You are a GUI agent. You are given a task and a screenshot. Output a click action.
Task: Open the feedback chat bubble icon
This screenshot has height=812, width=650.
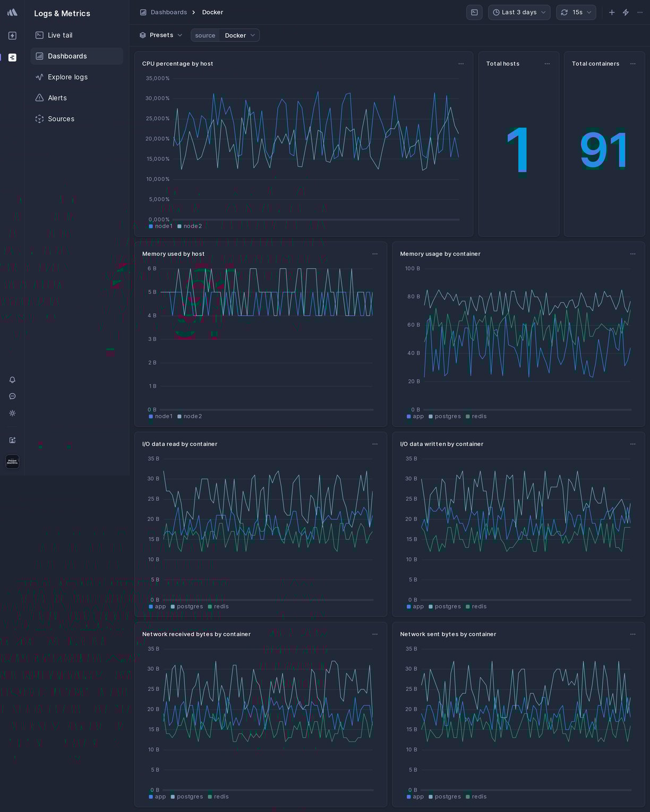pos(12,396)
